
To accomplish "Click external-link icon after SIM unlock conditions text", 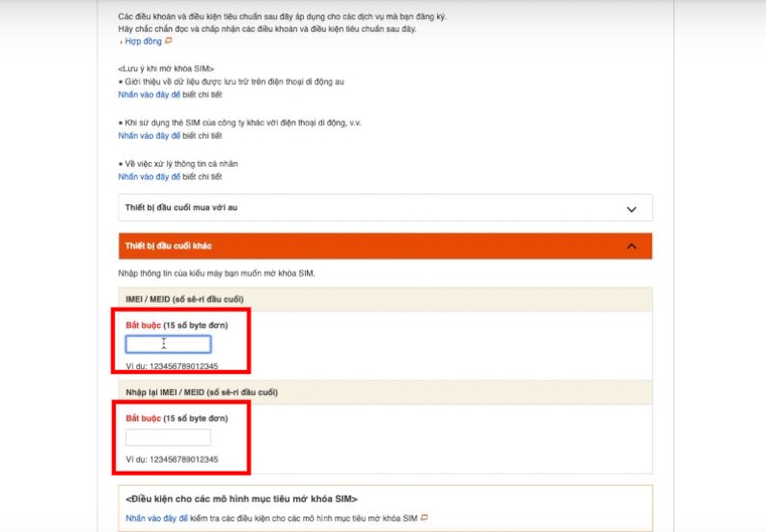I will coord(424,518).
